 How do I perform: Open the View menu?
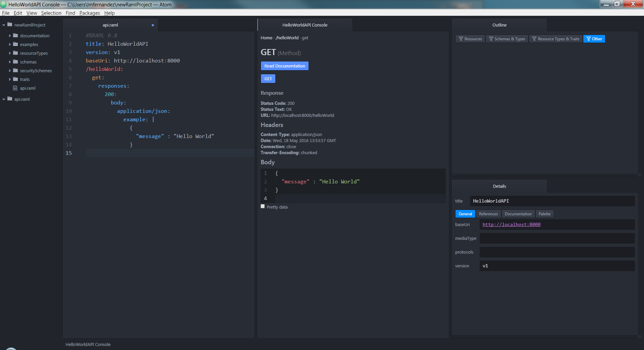tap(32, 13)
